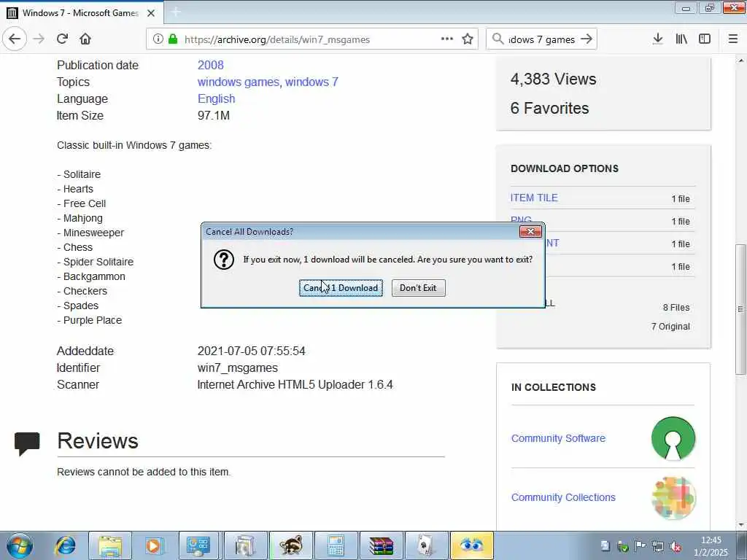
Task: Open Windows Explorer folder on taskbar
Action: 110,545
